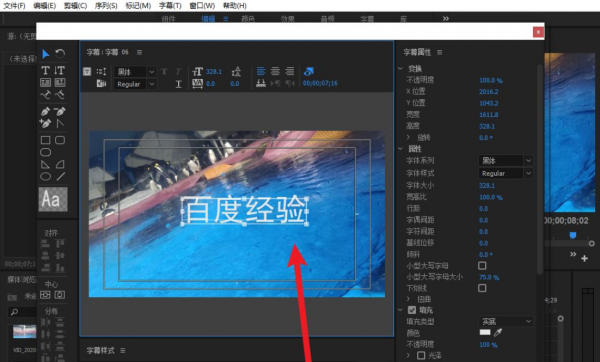Select the Line tool
This screenshot has height=362, width=600.
pyautogui.click(x=60, y=176)
